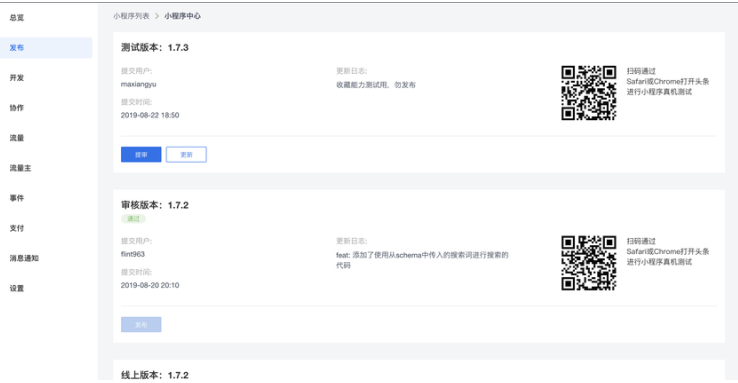Open the 支付 sidebar item
The width and height of the screenshot is (738, 383).
click(17, 228)
